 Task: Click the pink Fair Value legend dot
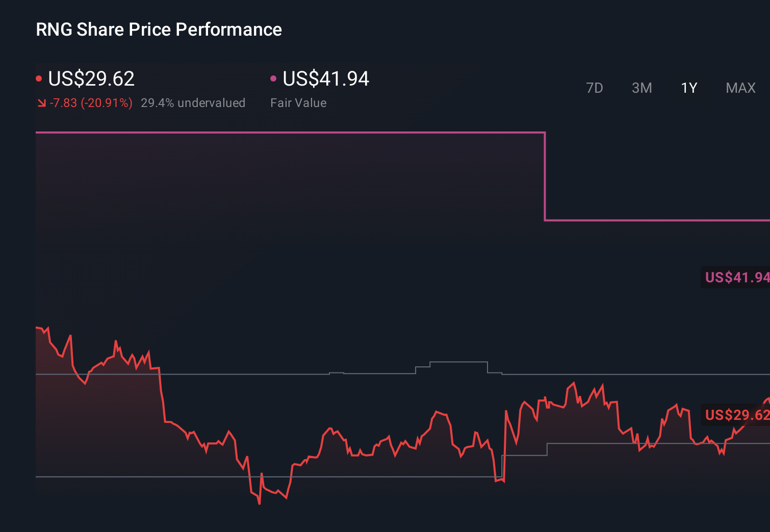click(x=274, y=78)
